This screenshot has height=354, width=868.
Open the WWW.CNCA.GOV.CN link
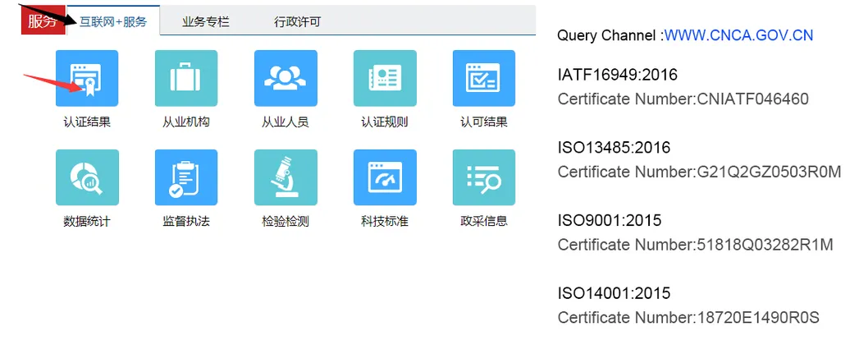point(738,35)
